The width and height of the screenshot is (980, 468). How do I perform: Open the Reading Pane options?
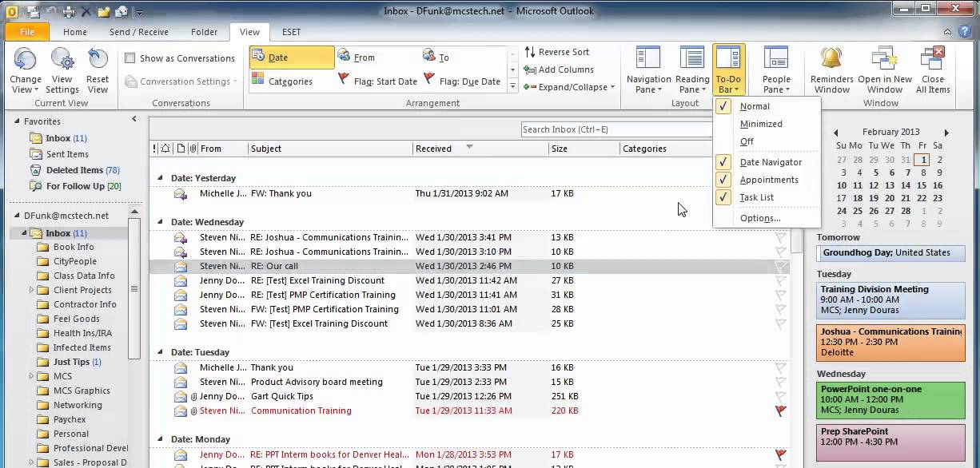point(692,70)
